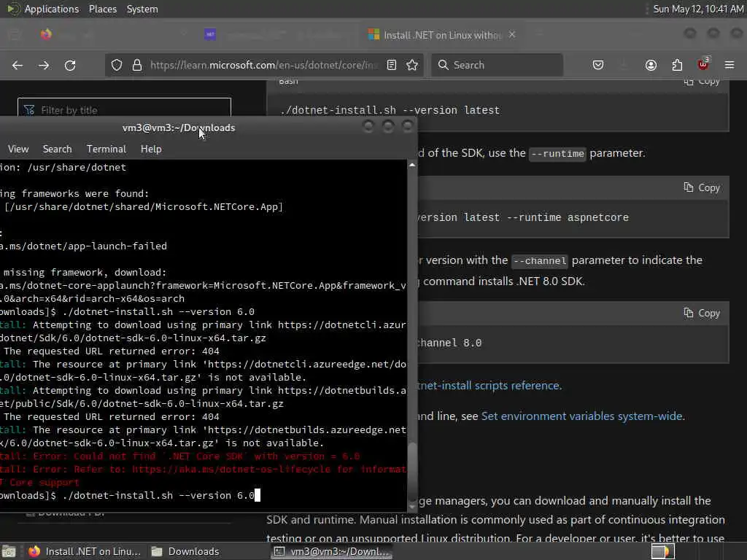Switch to the first Firefox tab
747x560 pixels.
pos(46,34)
